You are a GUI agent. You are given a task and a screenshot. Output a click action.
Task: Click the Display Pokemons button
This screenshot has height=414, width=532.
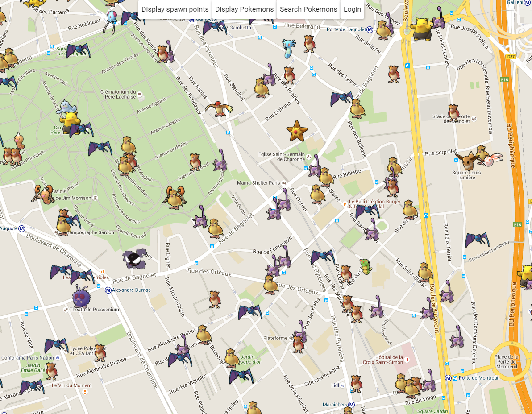tap(244, 9)
